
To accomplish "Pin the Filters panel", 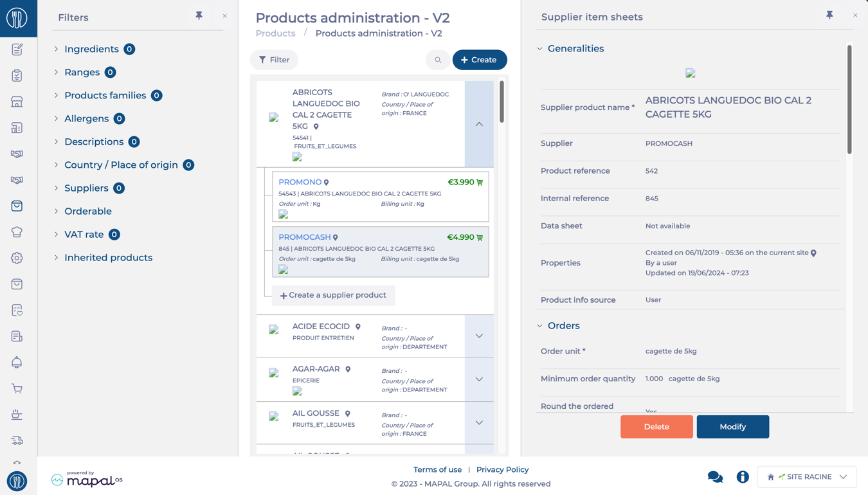I will [x=199, y=15].
